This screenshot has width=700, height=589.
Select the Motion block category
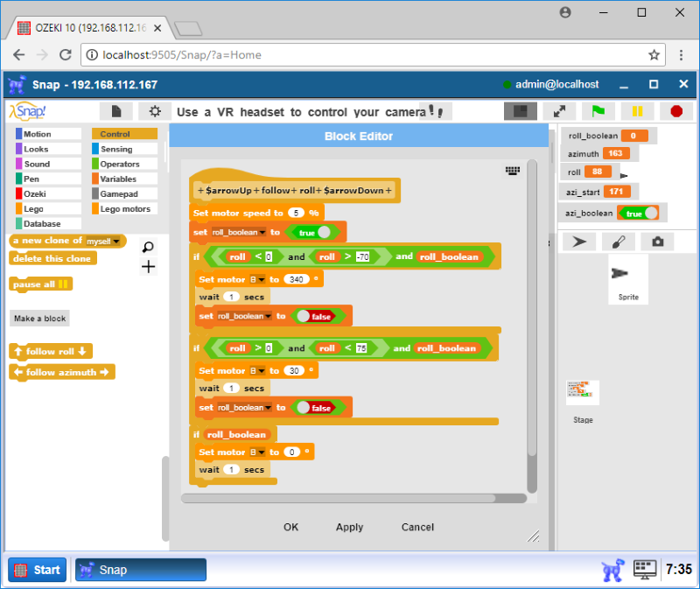pyautogui.click(x=48, y=134)
